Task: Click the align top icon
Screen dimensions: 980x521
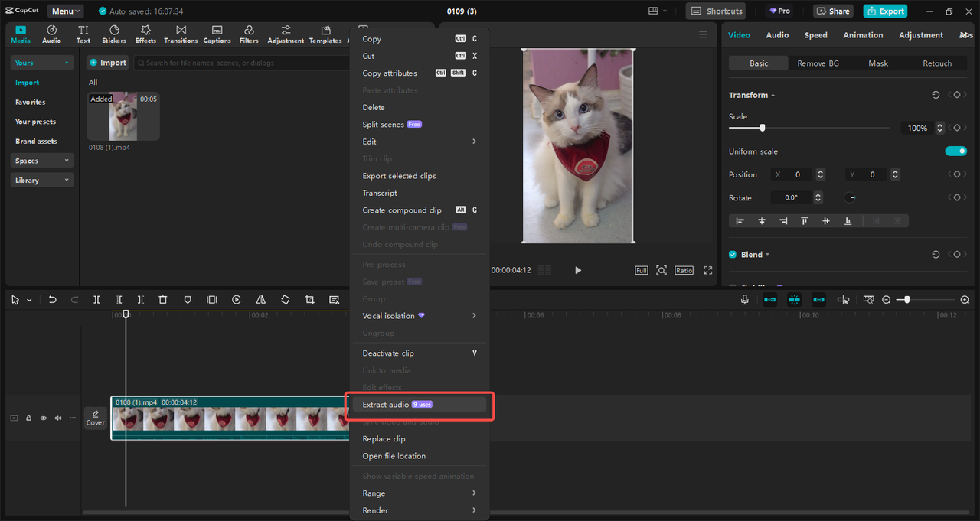Action: click(805, 220)
